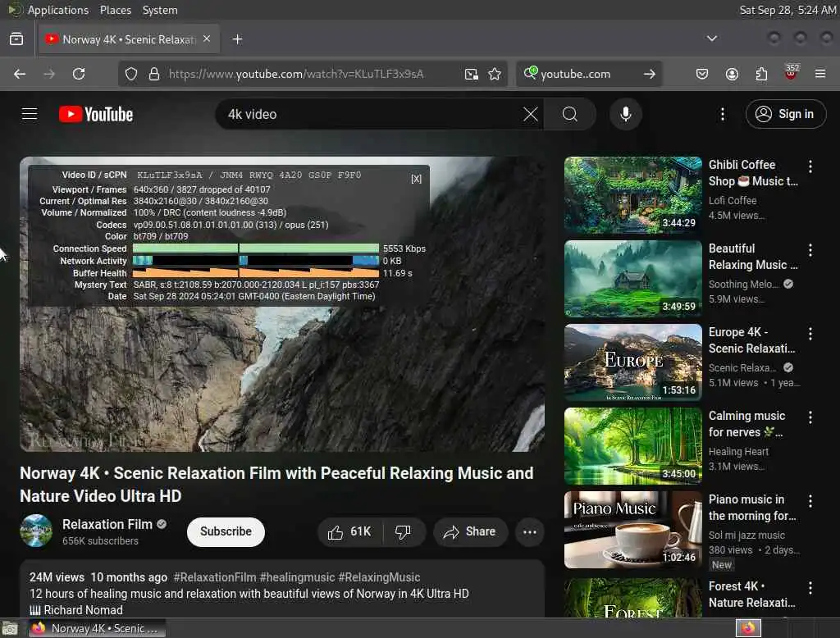
Task: Open the Relaxation Film channel name link
Action: pyautogui.click(x=107, y=525)
